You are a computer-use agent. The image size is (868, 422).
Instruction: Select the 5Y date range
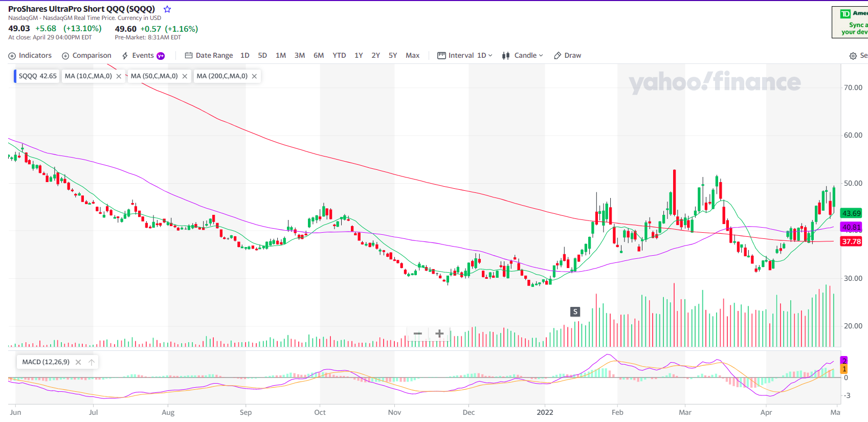click(393, 55)
